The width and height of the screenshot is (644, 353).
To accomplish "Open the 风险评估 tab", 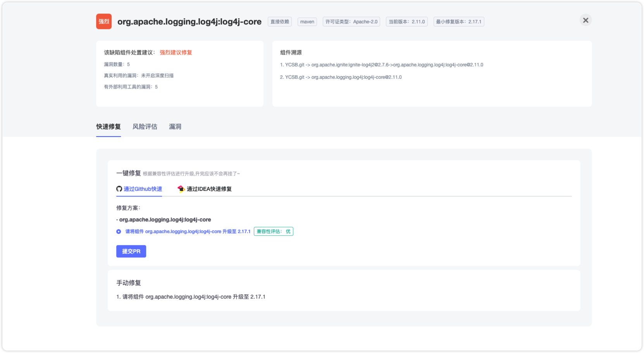I will coord(145,127).
